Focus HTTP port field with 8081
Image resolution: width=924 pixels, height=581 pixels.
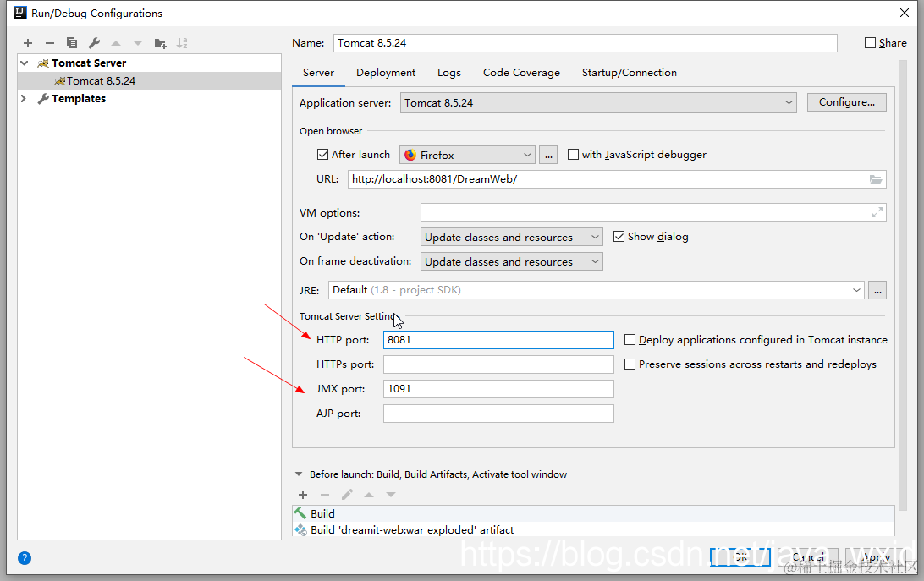coord(498,340)
